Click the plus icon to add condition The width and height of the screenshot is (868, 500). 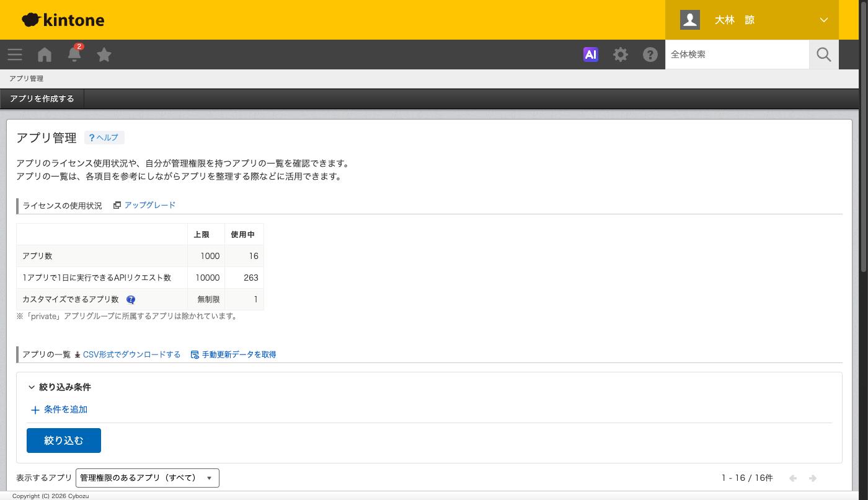[x=35, y=410]
